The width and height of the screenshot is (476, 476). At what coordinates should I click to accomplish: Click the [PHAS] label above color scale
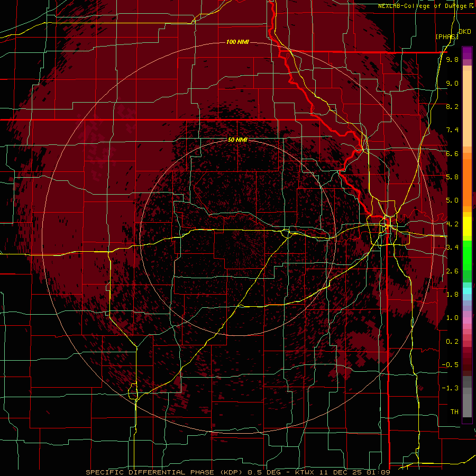[446, 36]
